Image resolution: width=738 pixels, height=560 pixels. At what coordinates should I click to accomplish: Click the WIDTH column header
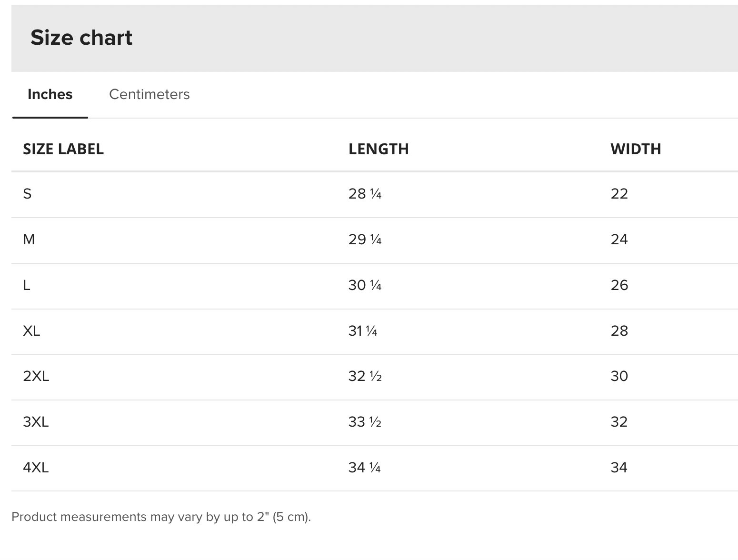point(636,149)
